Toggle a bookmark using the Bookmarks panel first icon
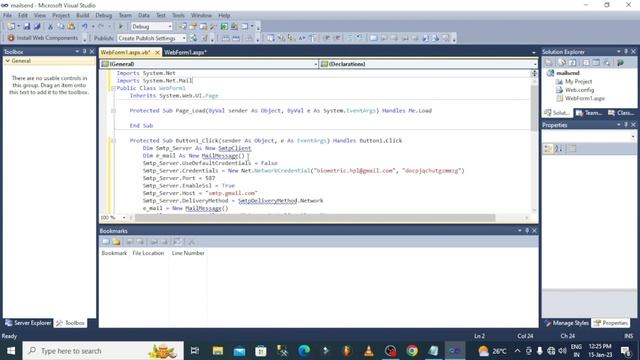 [x=106, y=242]
